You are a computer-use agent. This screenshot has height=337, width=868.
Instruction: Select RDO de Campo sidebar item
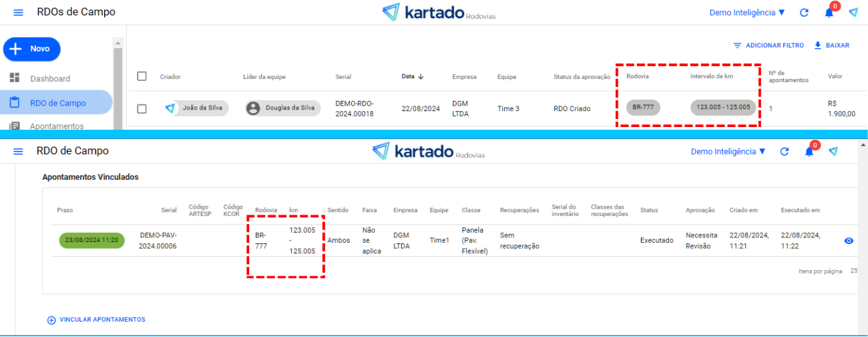click(x=57, y=103)
